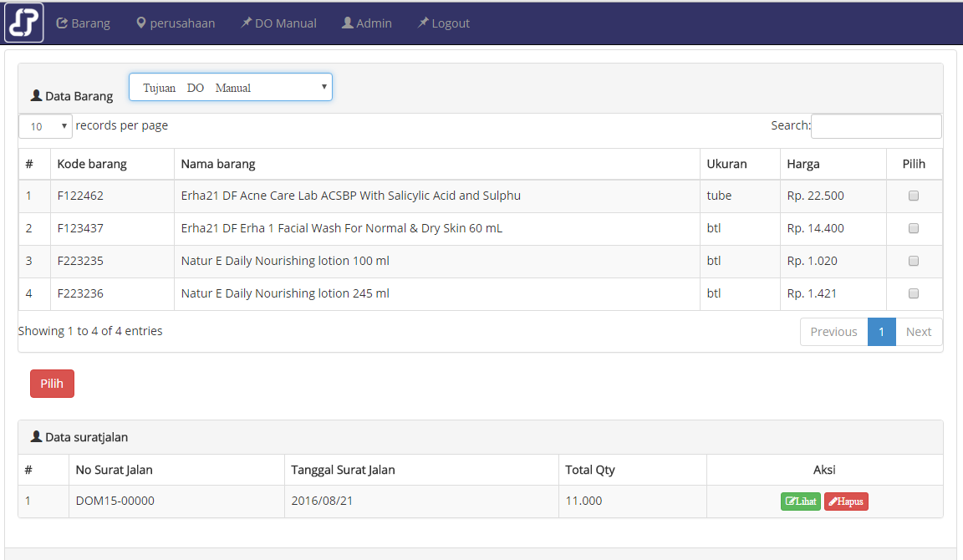Select checkbox for Natur E lotion 100 ml
The image size is (963, 560).
click(914, 260)
